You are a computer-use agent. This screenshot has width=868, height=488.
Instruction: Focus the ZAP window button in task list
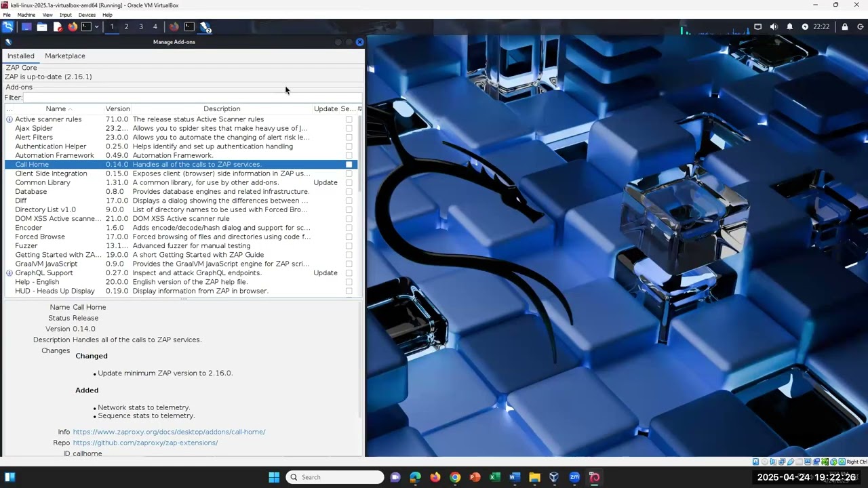pos(205,26)
